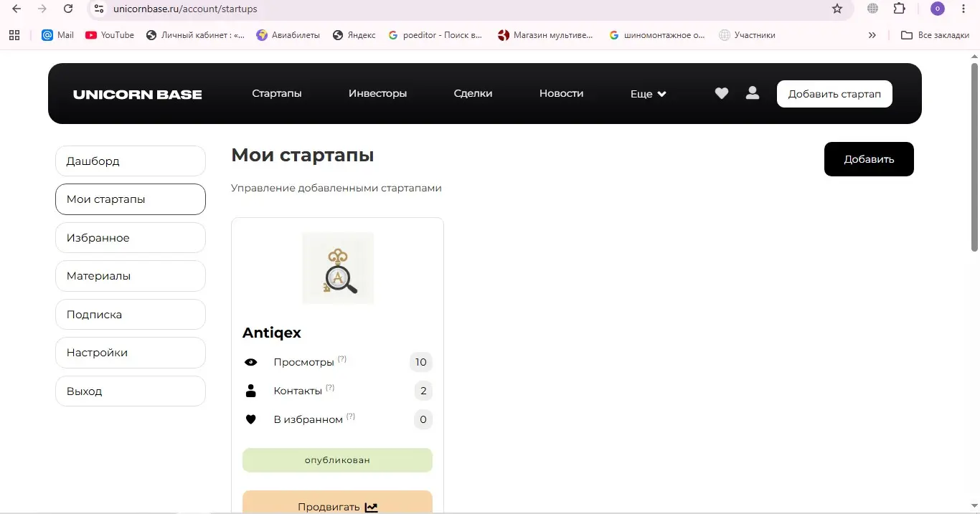Image resolution: width=980 pixels, height=514 pixels.
Task: Click the В избранном count 0
Action: (x=423, y=419)
